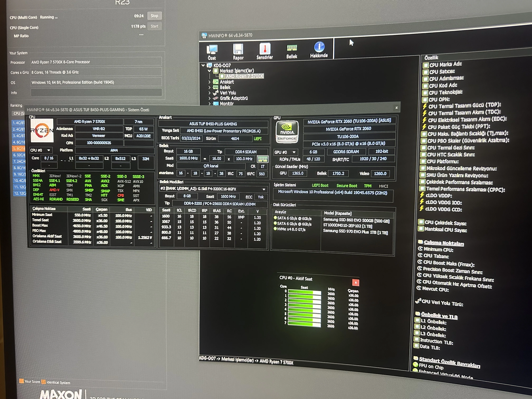This screenshot has height=399, width=532.
Task: Close the CPU #0 Aktif Saat panel
Action: pos(355,283)
